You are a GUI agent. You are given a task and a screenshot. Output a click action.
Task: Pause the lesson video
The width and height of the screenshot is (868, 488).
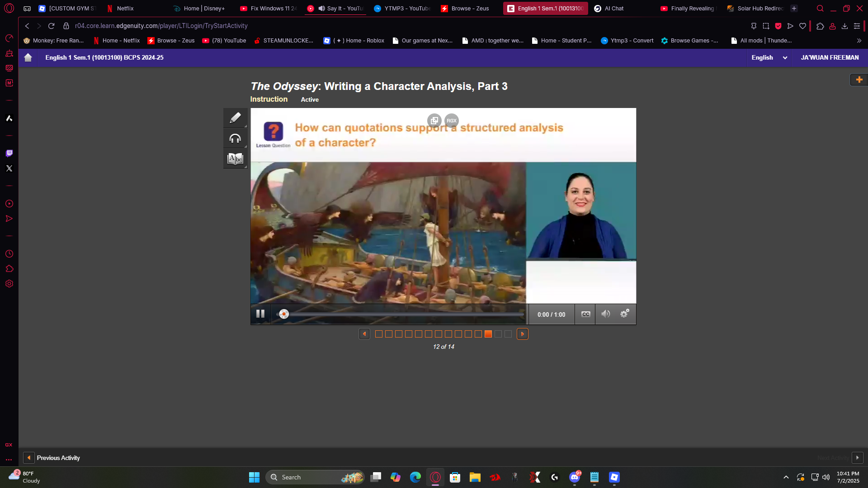coord(260,314)
